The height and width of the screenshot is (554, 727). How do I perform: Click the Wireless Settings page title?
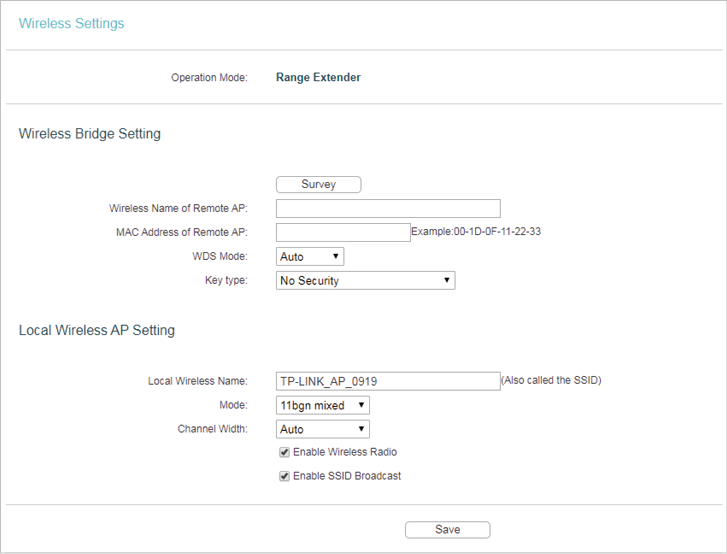(x=71, y=23)
